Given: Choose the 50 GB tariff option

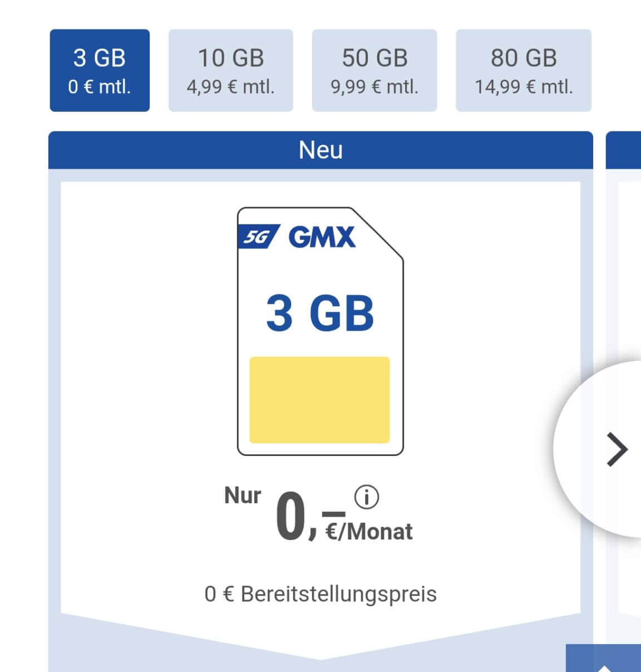Looking at the screenshot, I should coord(374,70).
